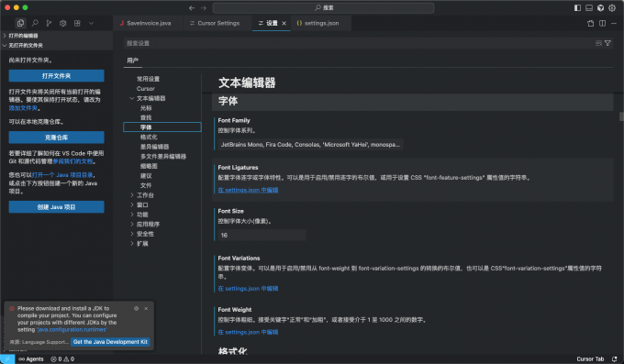The image size is (624, 364).
Task: Open the 参阅我们的文档 link
Action: coord(72,161)
